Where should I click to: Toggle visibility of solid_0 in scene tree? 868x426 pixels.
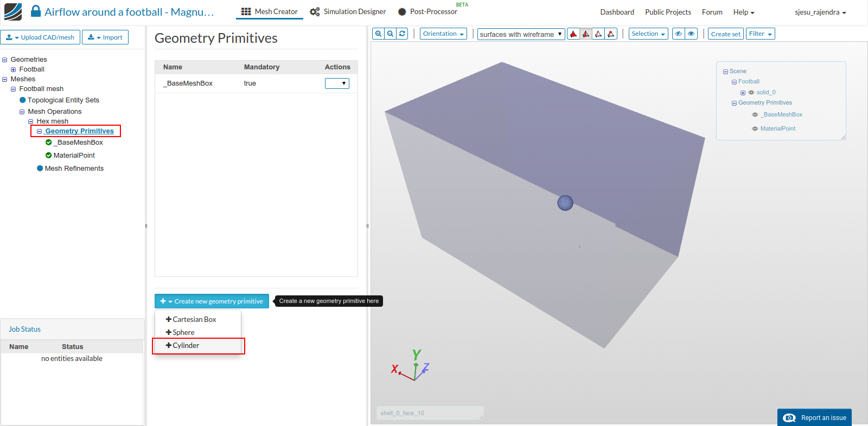(x=751, y=93)
